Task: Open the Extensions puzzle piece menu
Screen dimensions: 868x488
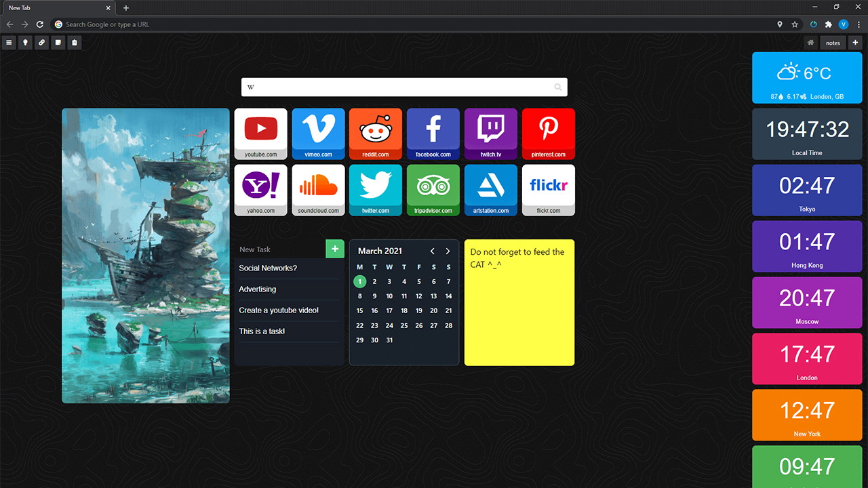Action: click(x=829, y=24)
